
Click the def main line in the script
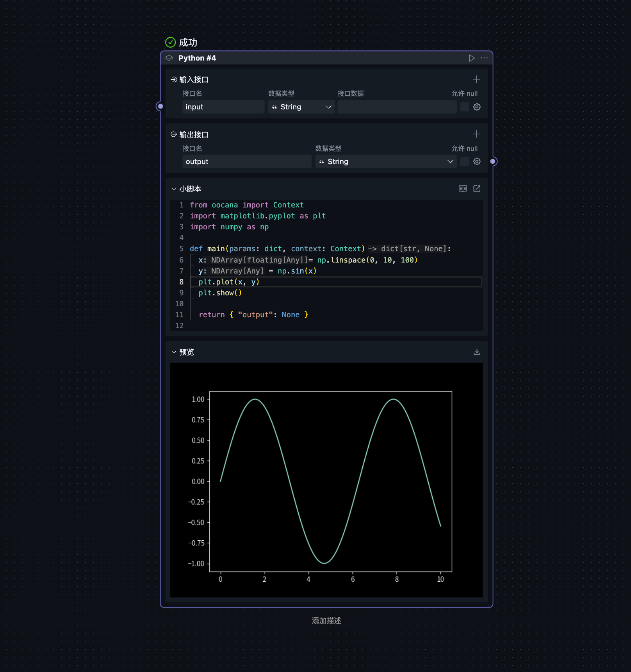pyautogui.click(x=320, y=249)
